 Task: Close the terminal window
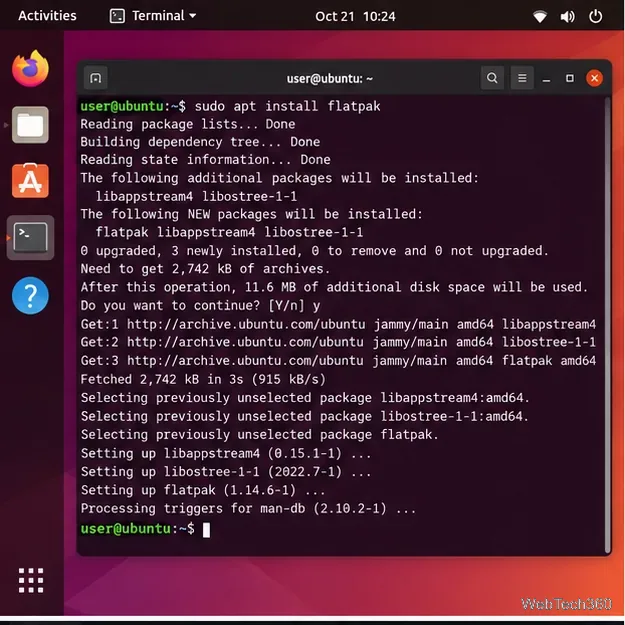[594, 78]
